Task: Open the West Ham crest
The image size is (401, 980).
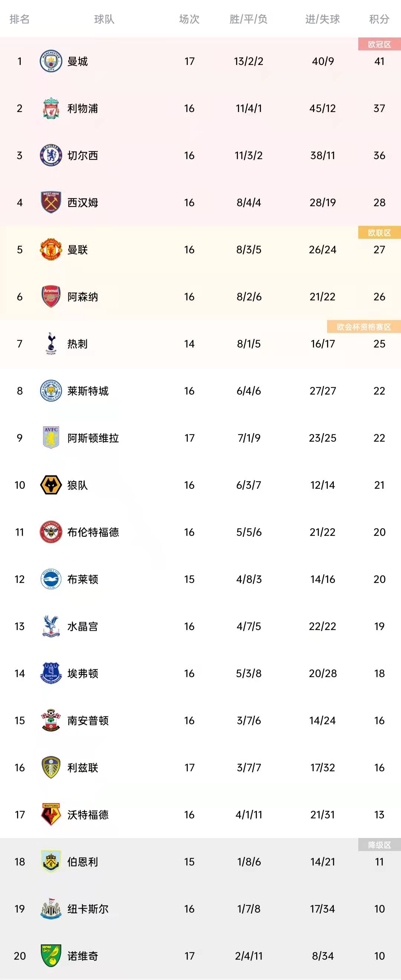Action: [51, 202]
